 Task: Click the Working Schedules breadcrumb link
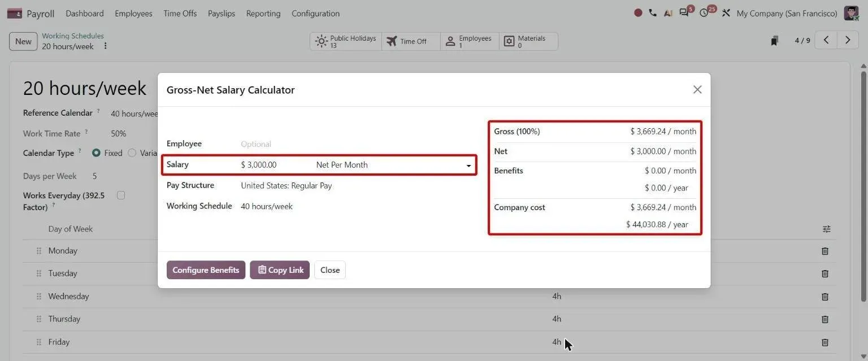[x=73, y=36]
